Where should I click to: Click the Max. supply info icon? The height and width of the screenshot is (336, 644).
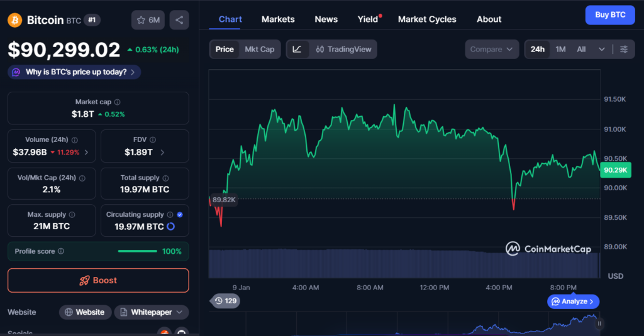point(72,215)
